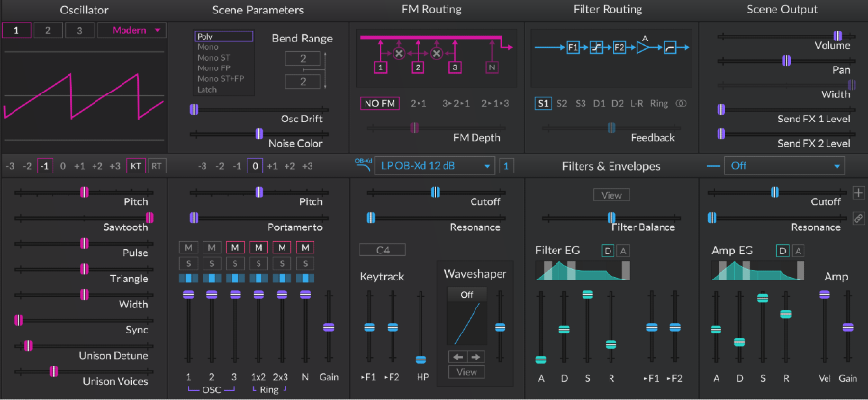Set Filter EG to digital mode D
Image resolution: width=868 pixels, height=400 pixels.
point(608,251)
